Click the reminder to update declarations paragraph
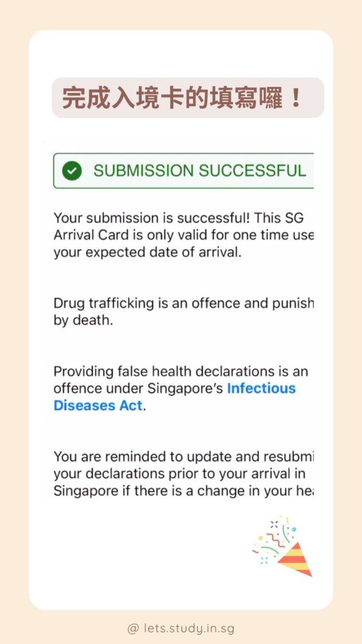 pyautogui.click(x=184, y=474)
